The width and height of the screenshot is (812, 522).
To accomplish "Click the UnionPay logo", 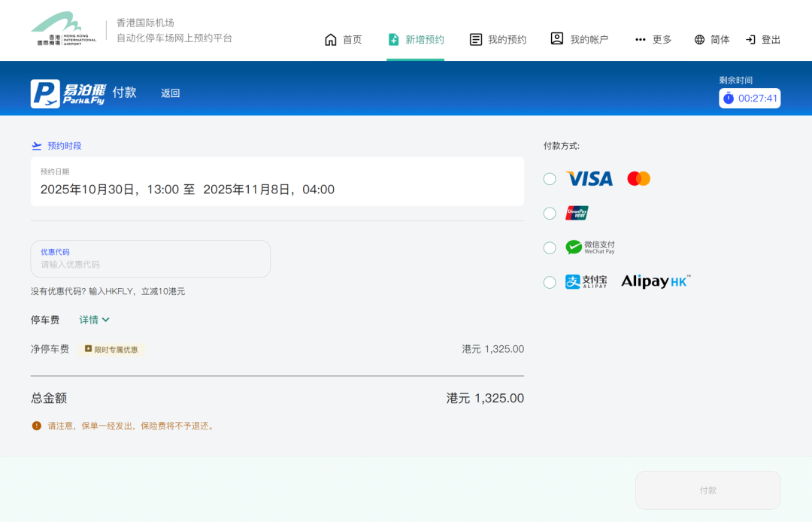I will 576,213.
